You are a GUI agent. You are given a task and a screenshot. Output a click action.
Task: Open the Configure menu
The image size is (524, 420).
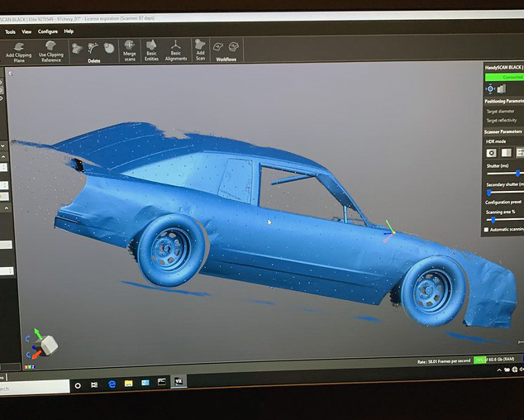[48, 31]
